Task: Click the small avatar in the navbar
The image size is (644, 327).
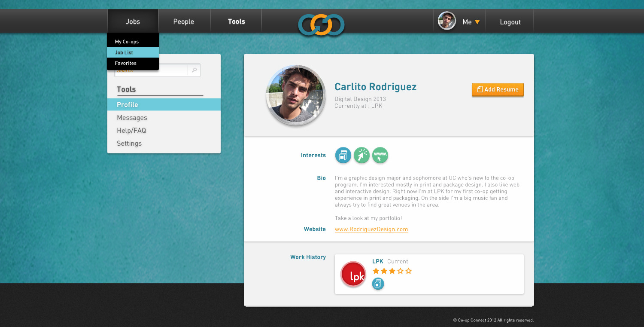Action: 447,21
